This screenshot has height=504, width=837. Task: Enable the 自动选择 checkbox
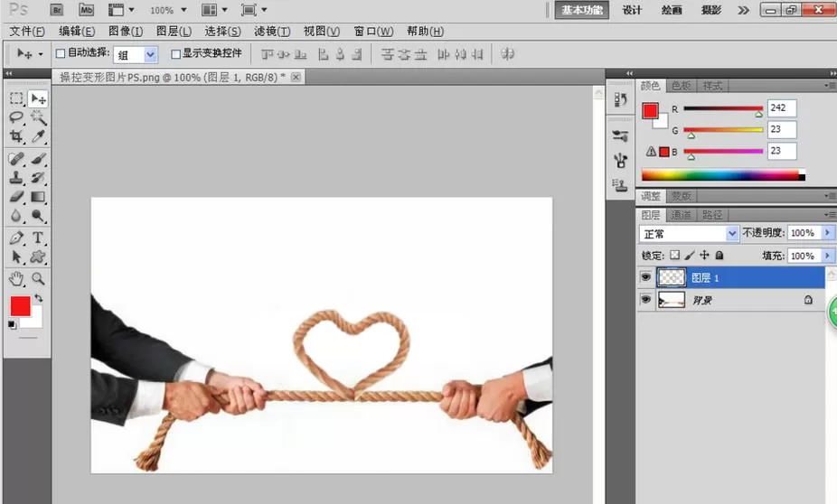61,53
